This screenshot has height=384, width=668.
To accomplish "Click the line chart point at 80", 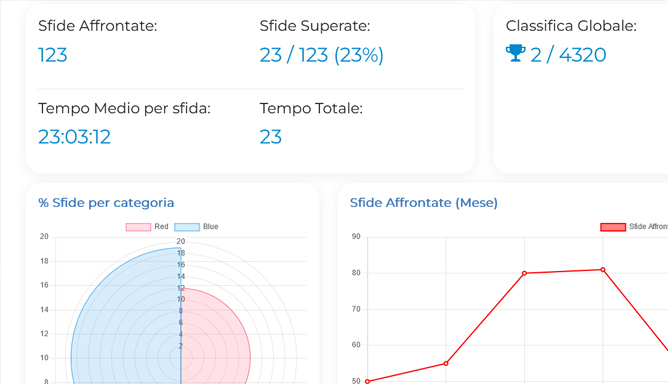I will pos(524,273).
